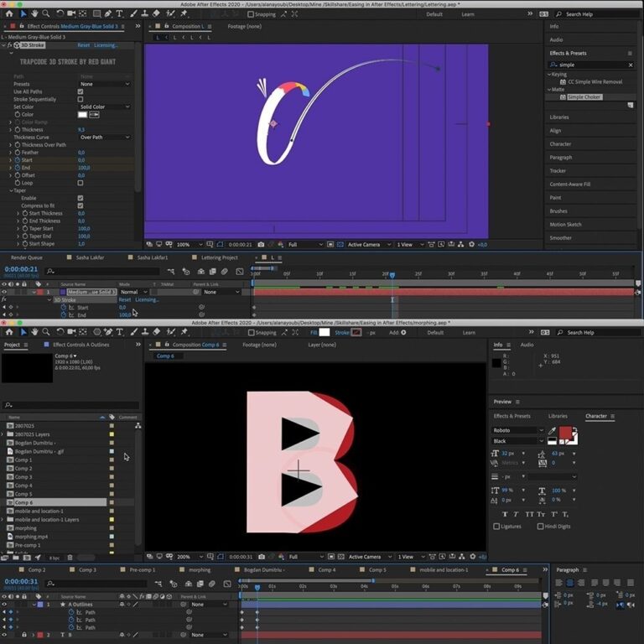
Task: Select the Roto Brush tool in morphing window
Action: click(x=171, y=332)
